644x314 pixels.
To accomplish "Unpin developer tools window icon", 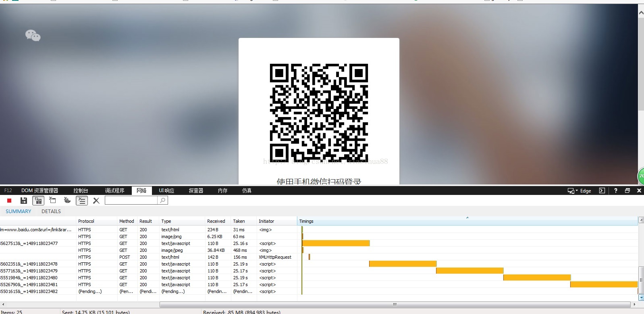I will pyautogui.click(x=627, y=190).
